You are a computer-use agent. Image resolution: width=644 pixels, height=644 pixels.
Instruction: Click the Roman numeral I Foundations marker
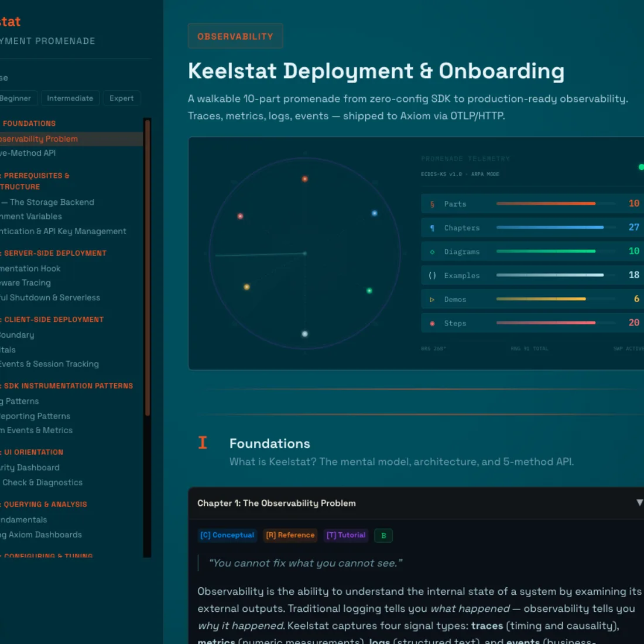(203, 443)
